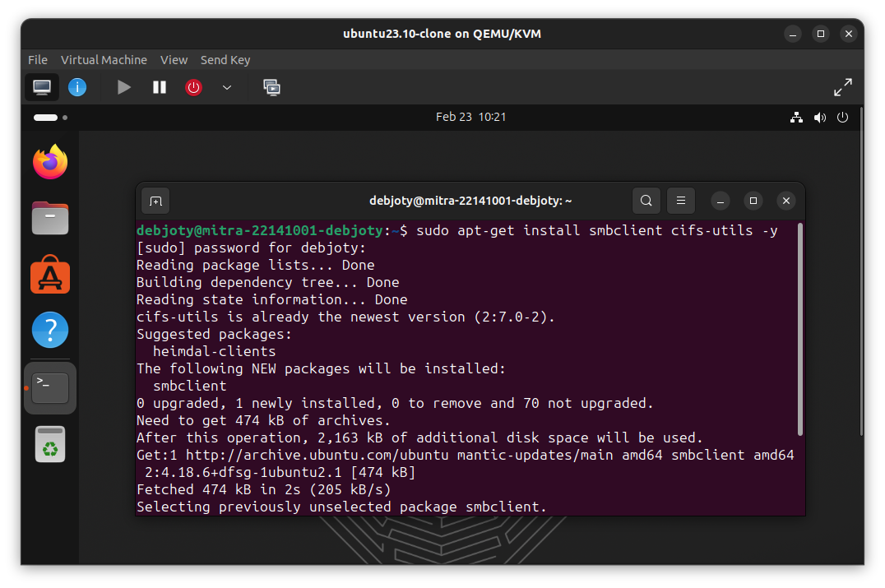Click 'Fetched 474 kB in 2s' line
Screen dimensions: 885x588
[263, 489]
